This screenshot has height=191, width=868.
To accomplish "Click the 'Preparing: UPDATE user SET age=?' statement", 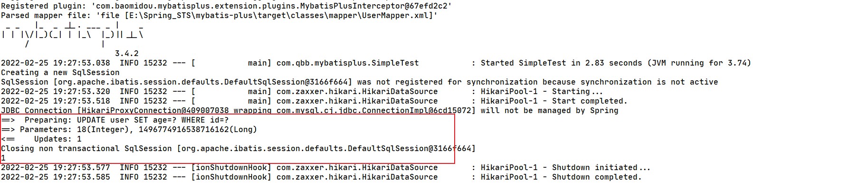I will 126,120.
